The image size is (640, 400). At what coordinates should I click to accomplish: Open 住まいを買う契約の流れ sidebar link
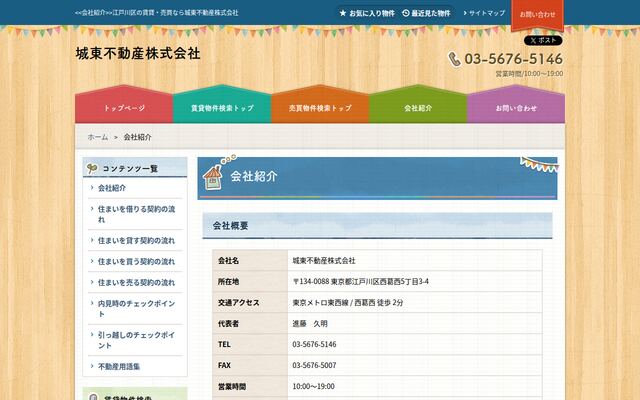coord(136,261)
